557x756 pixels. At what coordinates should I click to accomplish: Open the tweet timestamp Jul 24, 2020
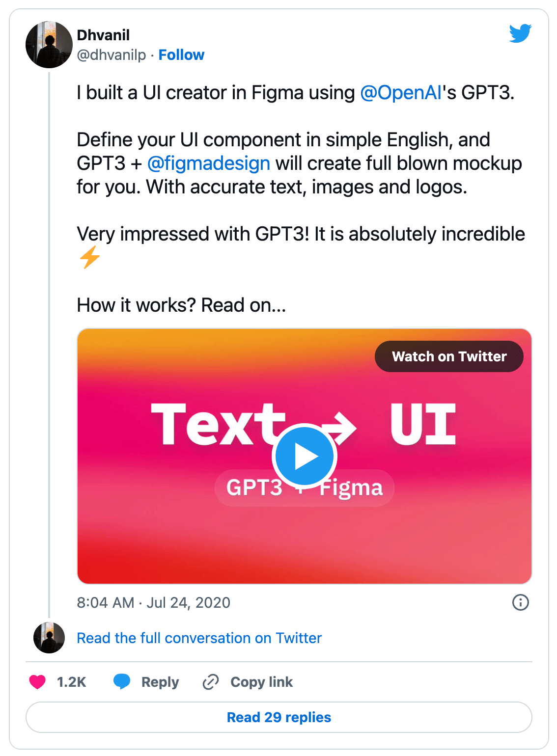(x=153, y=602)
